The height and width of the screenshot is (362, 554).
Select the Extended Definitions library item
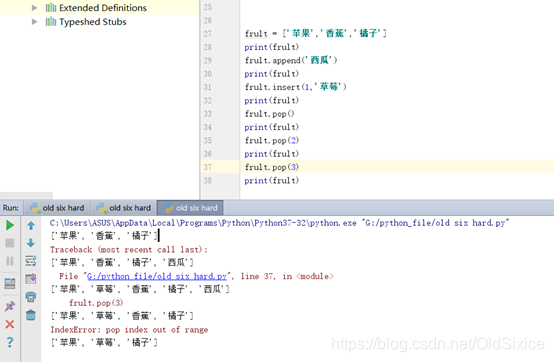tap(102, 8)
